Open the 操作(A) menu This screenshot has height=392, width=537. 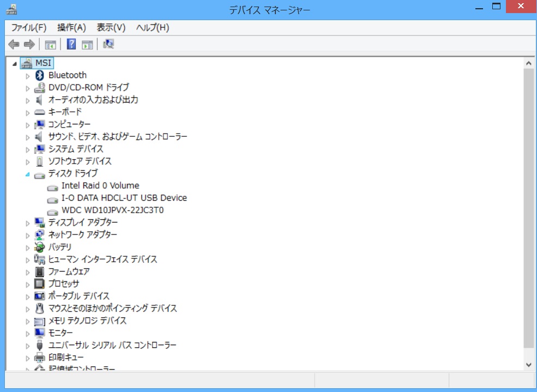(x=71, y=27)
